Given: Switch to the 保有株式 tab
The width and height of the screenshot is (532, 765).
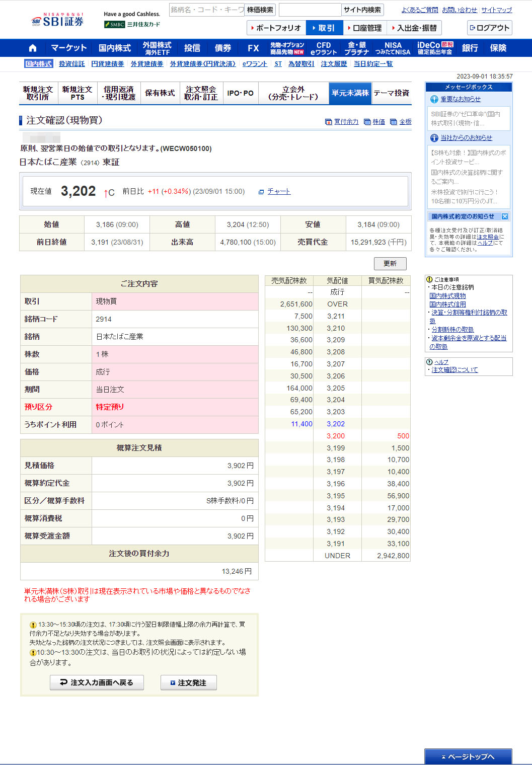Looking at the screenshot, I should pos(160,93).
